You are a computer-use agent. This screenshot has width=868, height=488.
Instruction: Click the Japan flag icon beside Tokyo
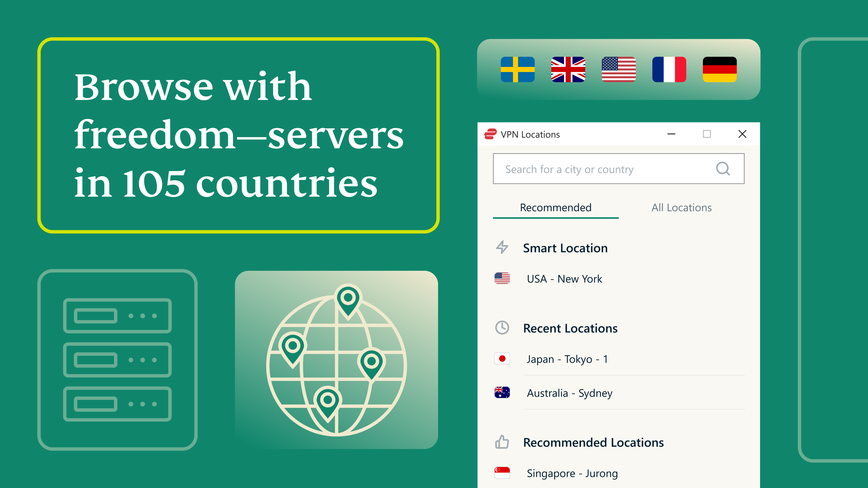pyautogui.click(x=502, y=359)
